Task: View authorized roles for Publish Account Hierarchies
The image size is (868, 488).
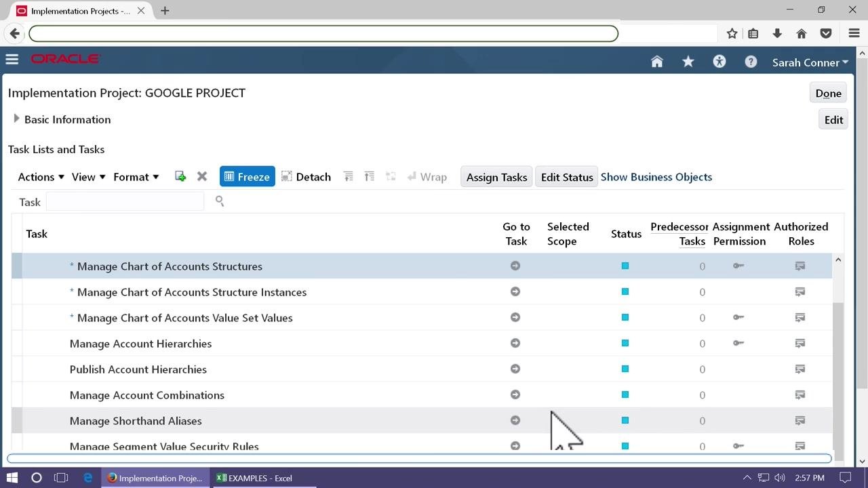Action: pyautogui.click(x=800, y=369)
